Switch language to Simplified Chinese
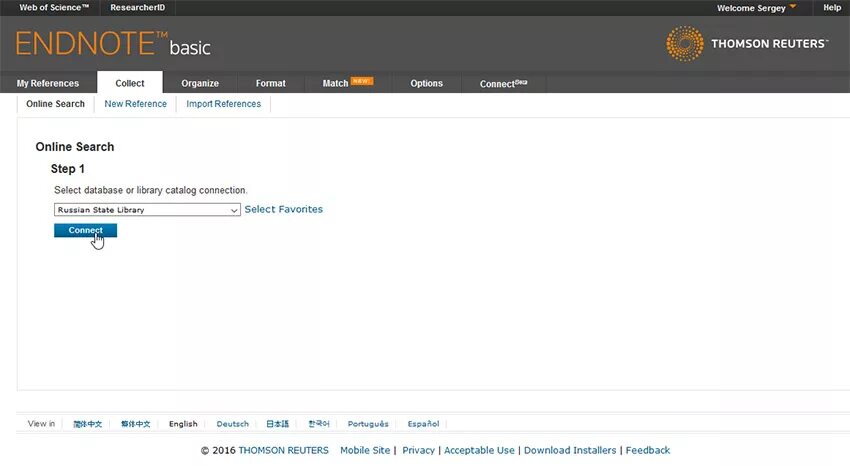Viewport: 850px width, 466px height. coord(87,424)
